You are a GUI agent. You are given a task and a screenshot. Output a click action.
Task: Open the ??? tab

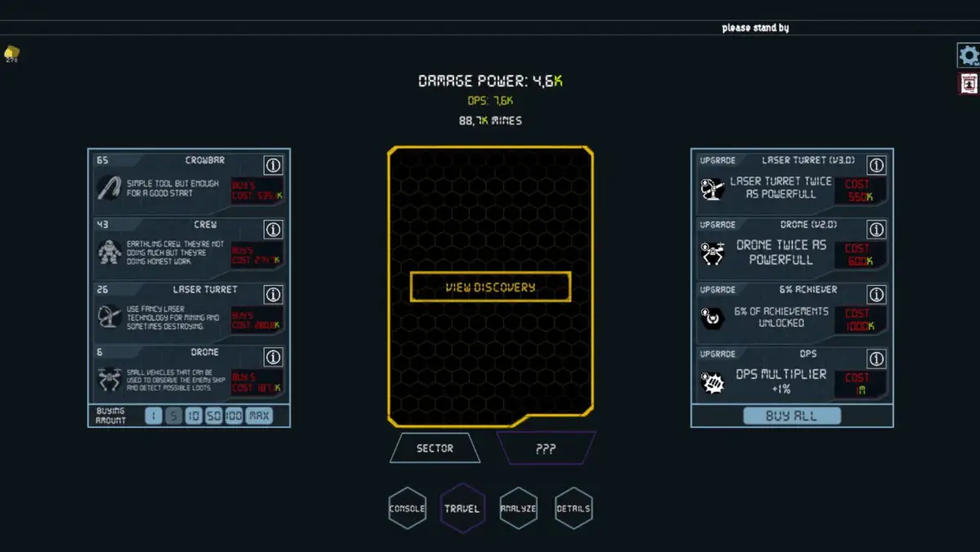pyautogui.click(x=546, y=447)
